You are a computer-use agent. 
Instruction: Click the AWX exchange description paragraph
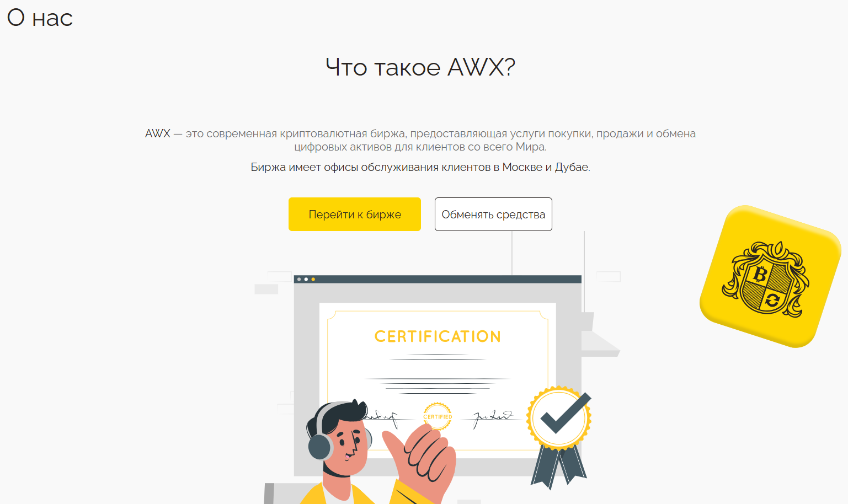[x=420, y=140]
